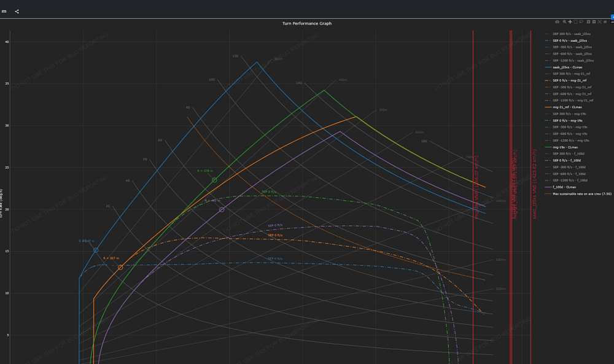Hide the mig-21_mf CLmax curve
The image size is (614, 364).
point(564,107)
